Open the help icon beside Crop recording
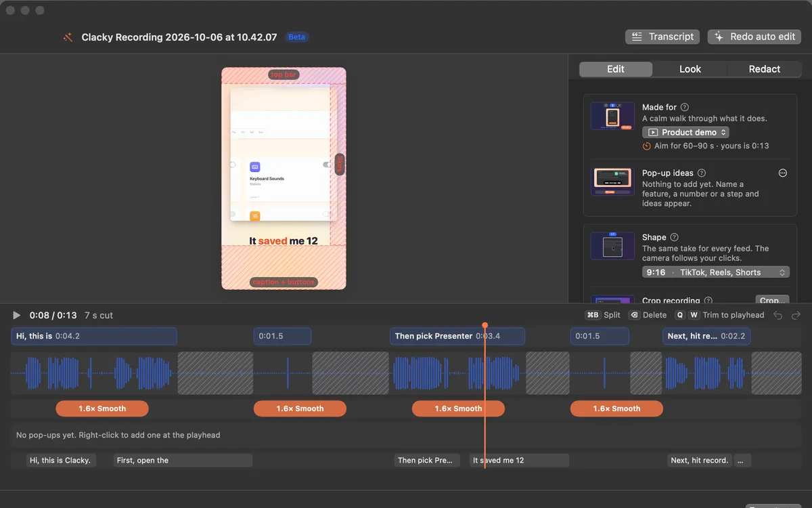This screenshot has height=508, width=812. click(x=708, y=301)
